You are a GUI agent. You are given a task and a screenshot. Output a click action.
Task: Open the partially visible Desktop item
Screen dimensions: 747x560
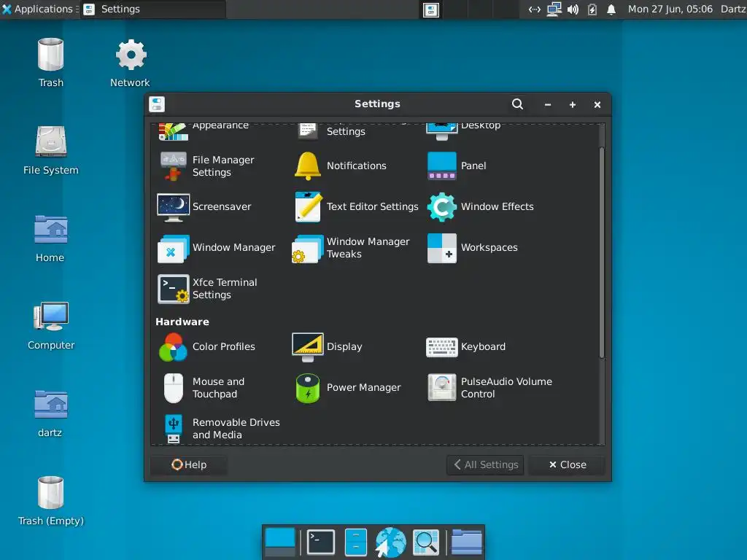tap(464, 130)
